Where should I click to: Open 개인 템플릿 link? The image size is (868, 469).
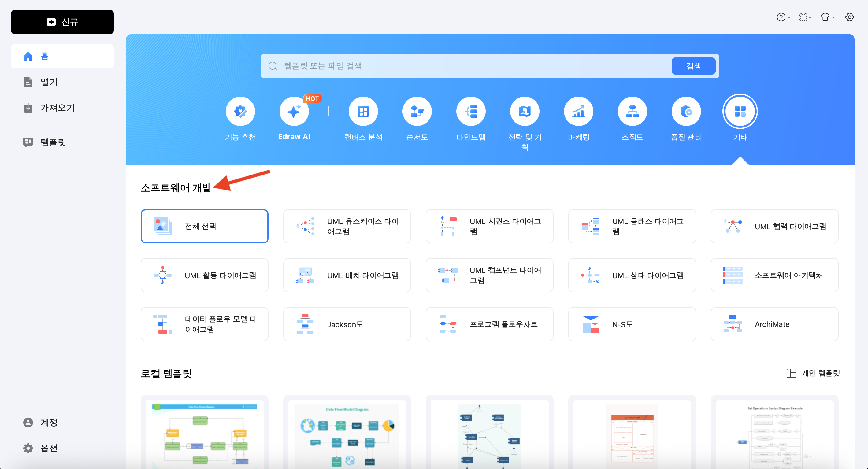click(x=813, y=373)
